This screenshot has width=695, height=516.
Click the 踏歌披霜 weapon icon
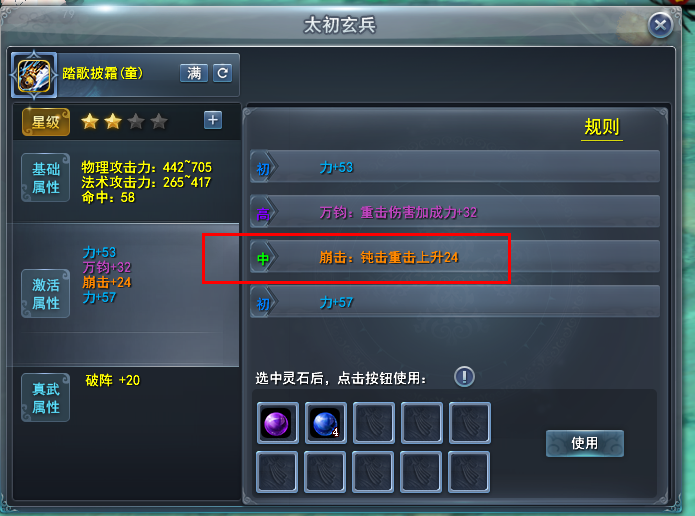[x=34, y=75]
